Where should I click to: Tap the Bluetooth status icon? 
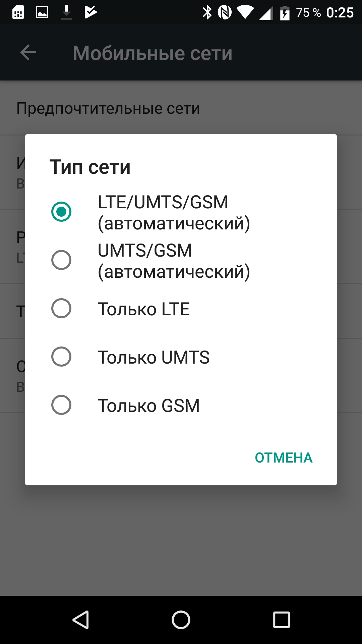tap(207, 13)
